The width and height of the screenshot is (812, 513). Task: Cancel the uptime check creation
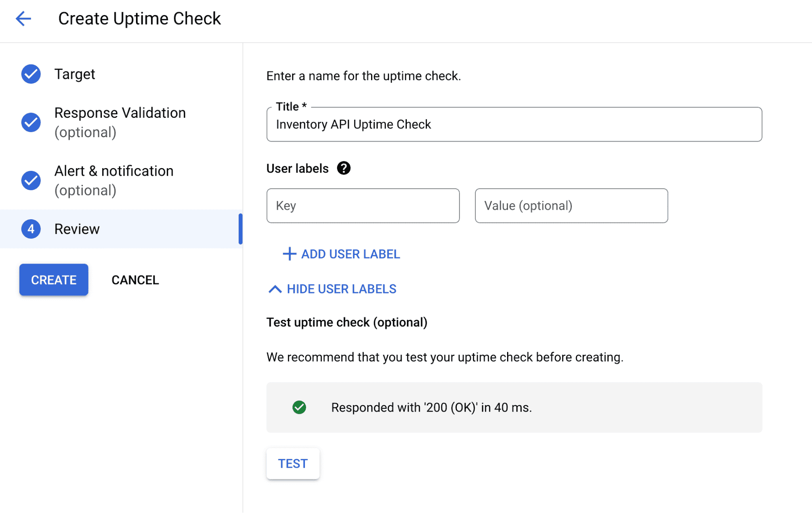pos(135,279)
